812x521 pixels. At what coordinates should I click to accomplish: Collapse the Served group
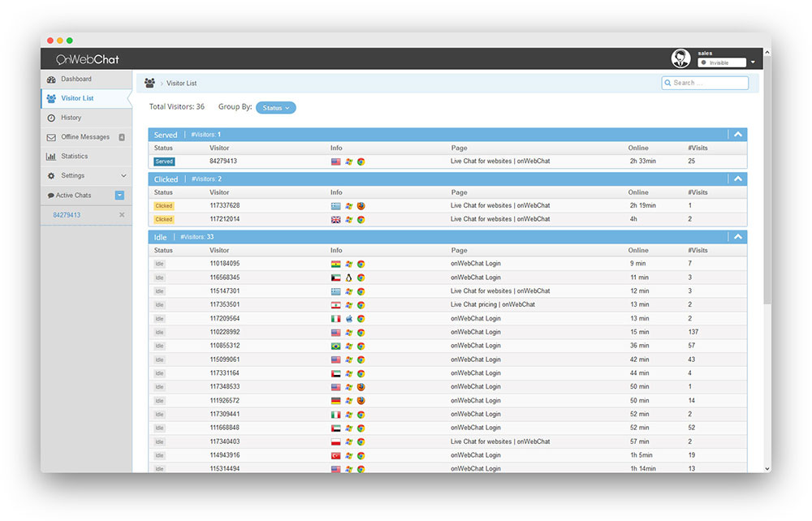pyautogui.click(x=738, y=135)
